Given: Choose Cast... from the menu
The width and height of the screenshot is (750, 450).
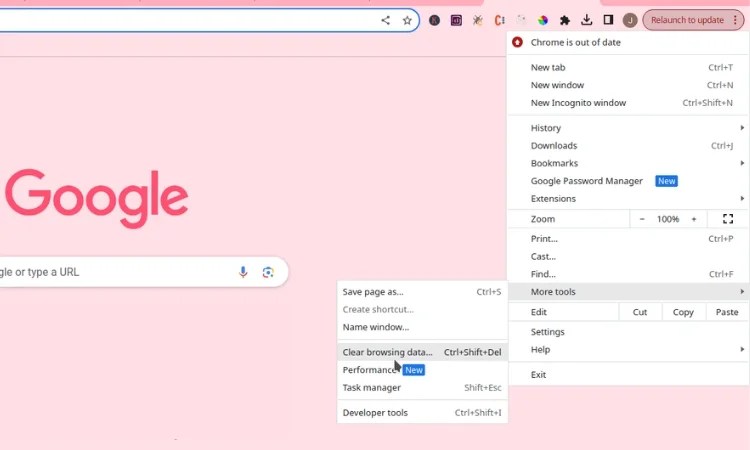Looking at the screenshot, I should coord(628,256).
